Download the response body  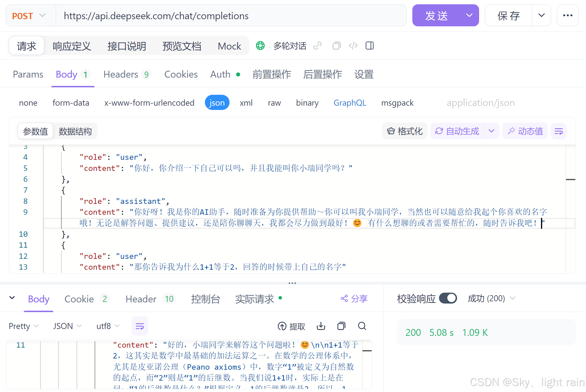(321, 326)
